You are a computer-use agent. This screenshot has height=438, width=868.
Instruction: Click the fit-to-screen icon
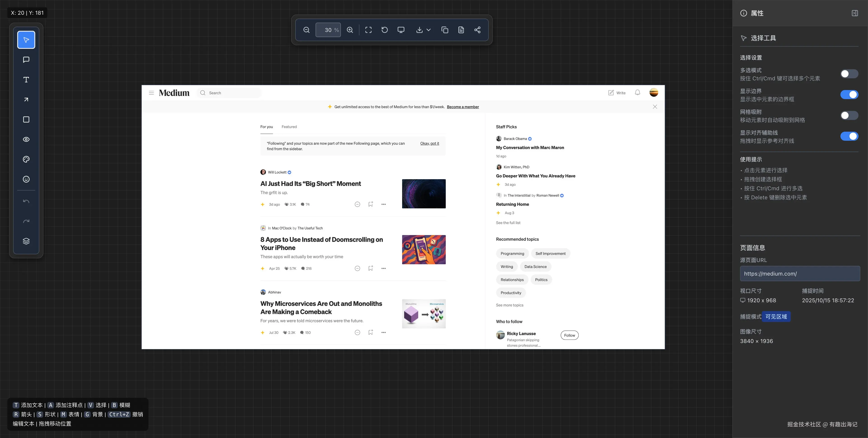(368, 30)
